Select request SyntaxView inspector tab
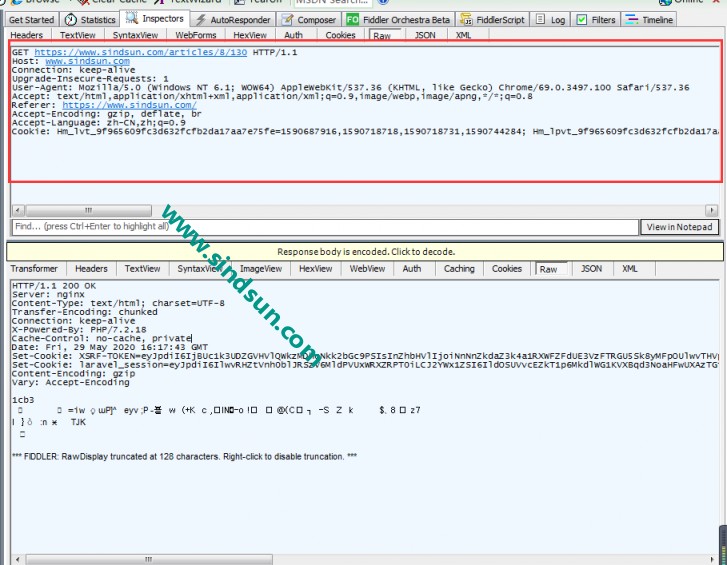The image size is (727, 565). coord(135,35)
